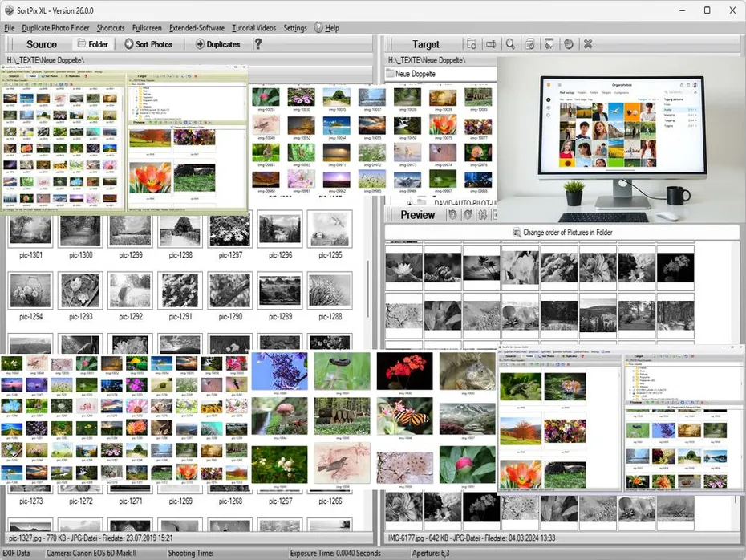The image size is (746, 560).
Task: Rotate the preview image left
Action: point(454,215)
